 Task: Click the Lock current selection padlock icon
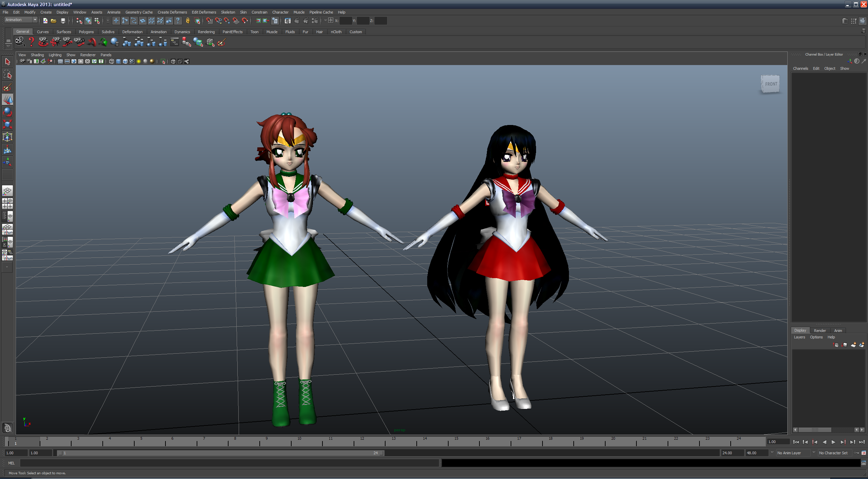[x=188, y=21]
